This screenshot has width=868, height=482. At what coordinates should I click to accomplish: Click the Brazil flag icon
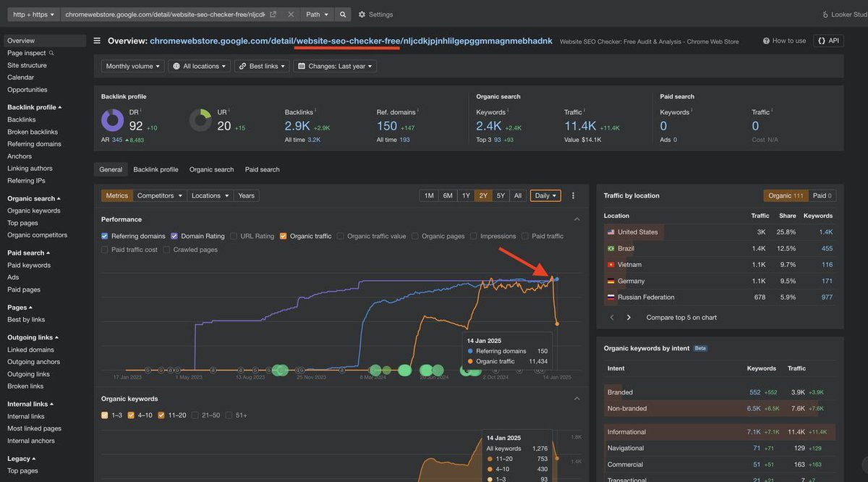[611, 248]
